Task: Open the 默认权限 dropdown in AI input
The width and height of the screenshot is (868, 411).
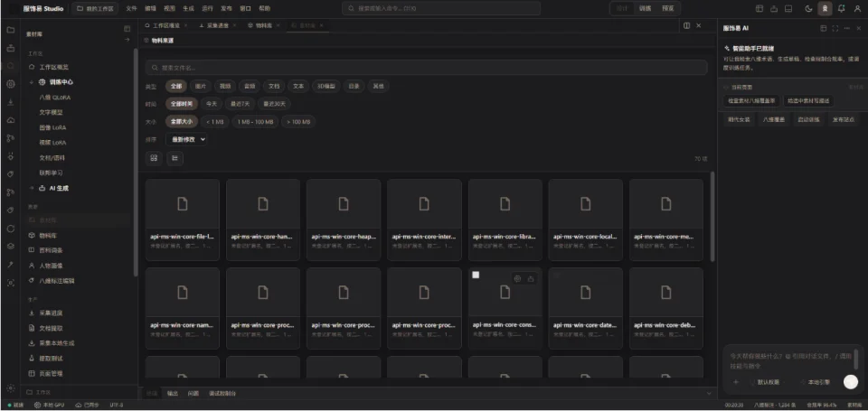Action: [x=767, y=382]
